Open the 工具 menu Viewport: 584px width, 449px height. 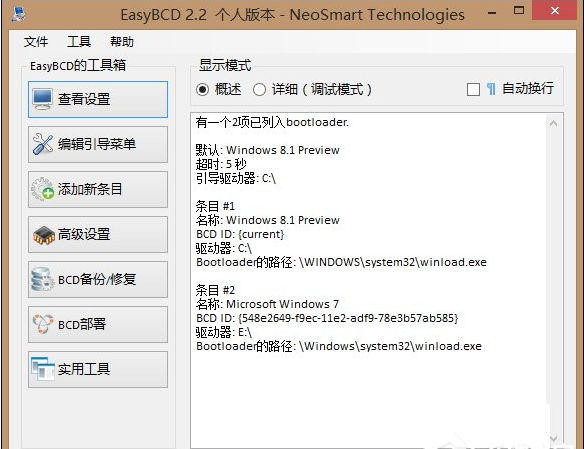click(x=79, y=41)
